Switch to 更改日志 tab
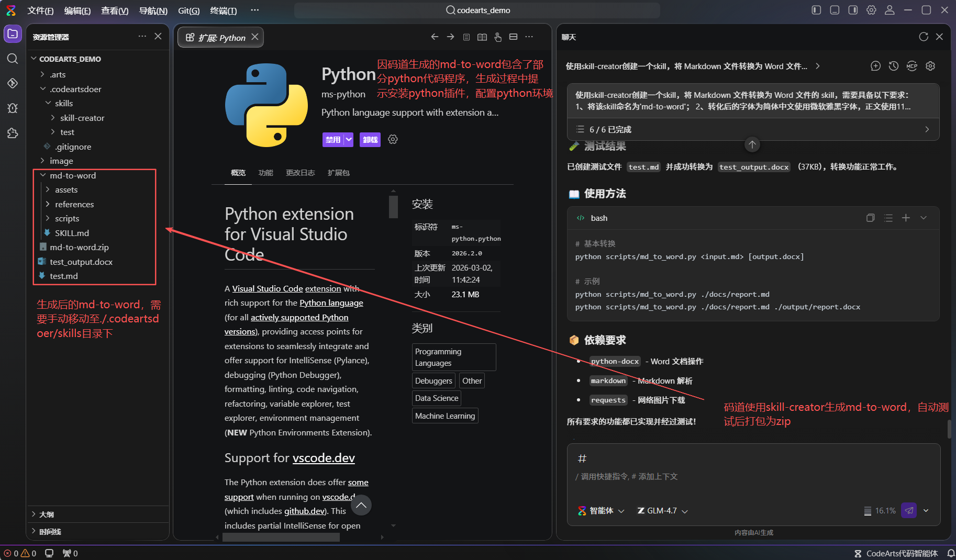 pyautogui.click(x=300, y=173)
